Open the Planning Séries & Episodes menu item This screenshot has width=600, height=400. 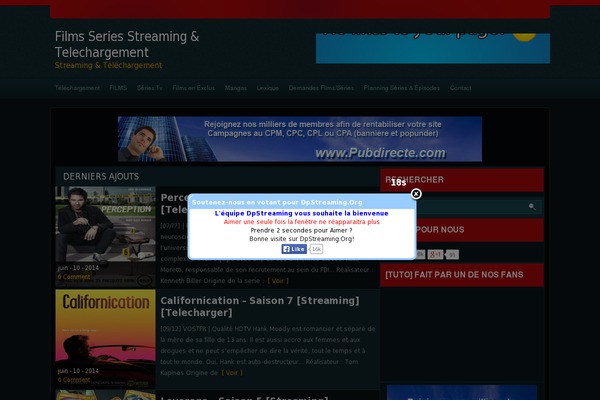402,88
